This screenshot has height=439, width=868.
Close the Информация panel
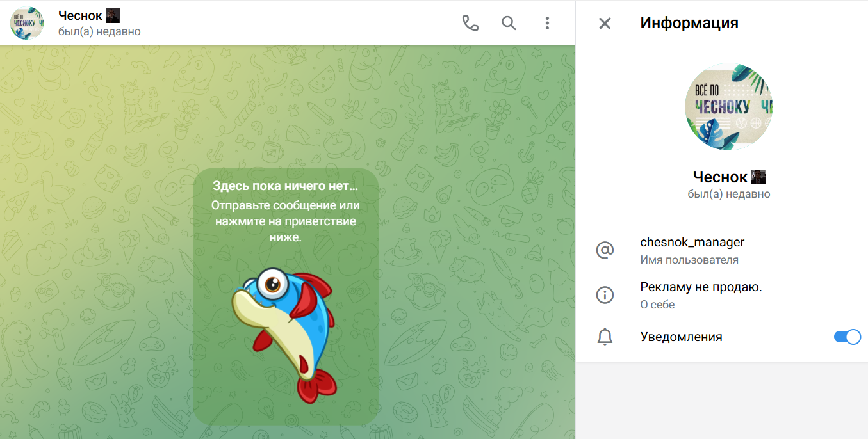[605, 23]
